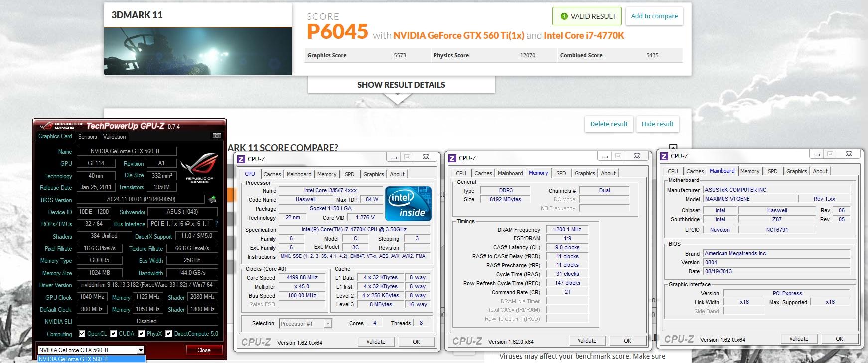Click Validate in the Mainboard CPU-Z window

click(799, 339)
